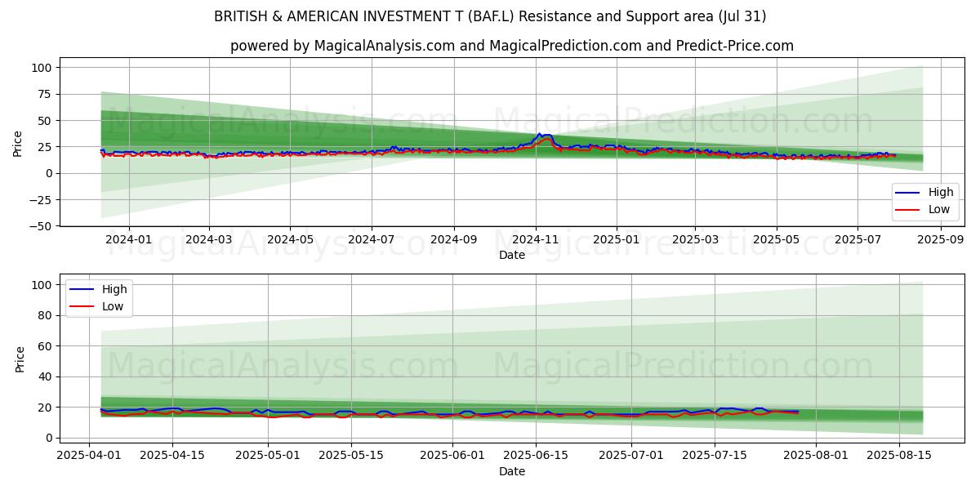Click 'Low' in the bottom chart legend

113,306
